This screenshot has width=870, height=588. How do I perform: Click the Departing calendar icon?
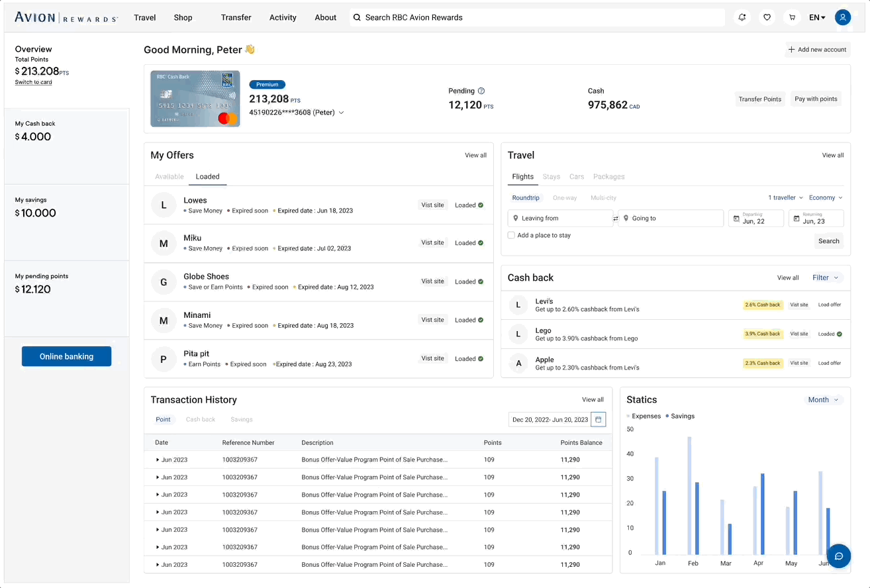tap(736, 218)
